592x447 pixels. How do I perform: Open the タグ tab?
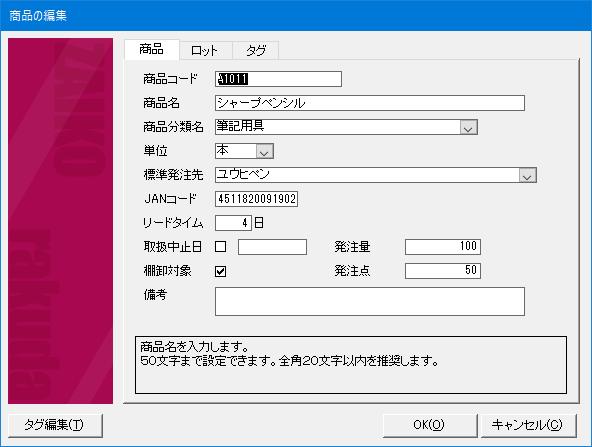(256, 50)
